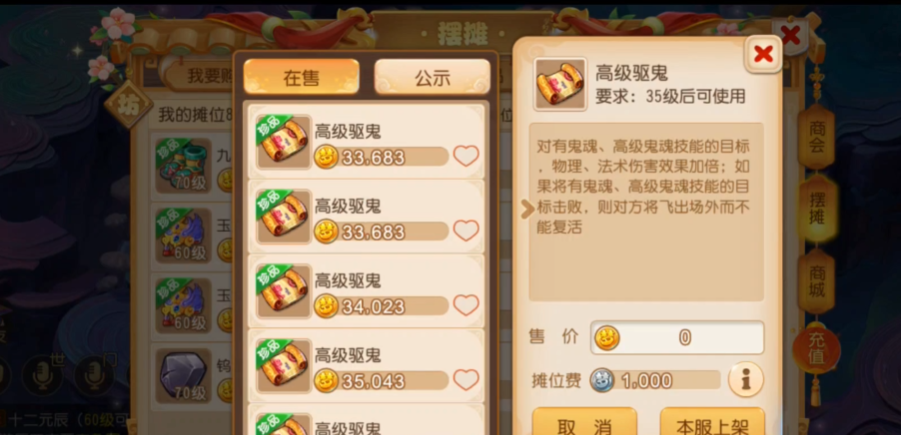901x435 pixels.
Task: Open the 商会 side lantern tab
Action: pos(817,136)
